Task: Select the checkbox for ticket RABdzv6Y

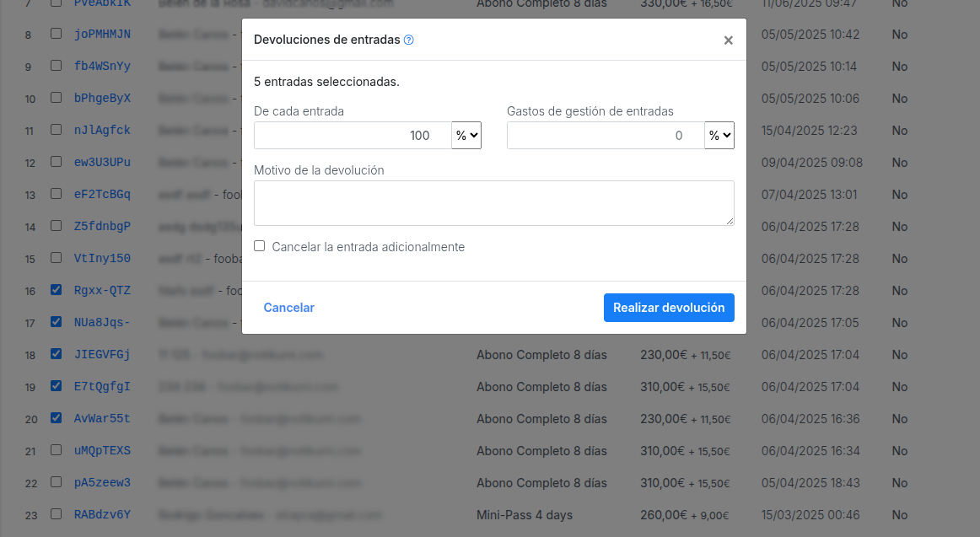Action: pyautogui.click(x=56, y=514)
